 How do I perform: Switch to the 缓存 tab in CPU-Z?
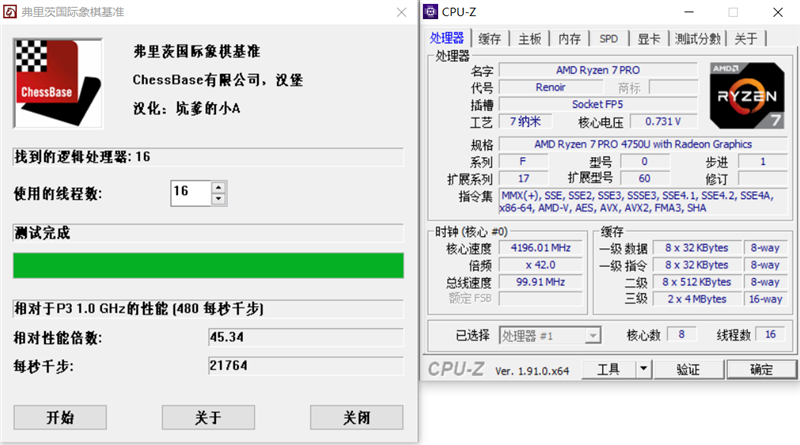(490, 39)
